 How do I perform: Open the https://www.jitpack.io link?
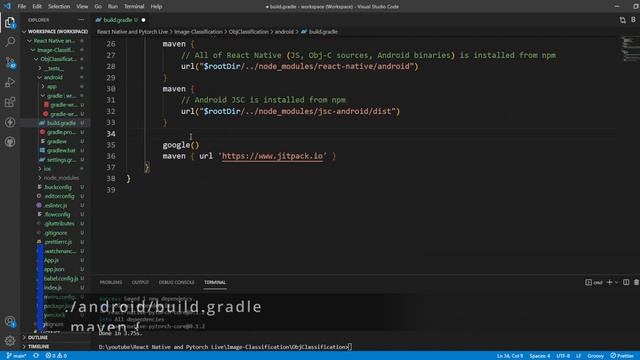(x=273, y=156)
